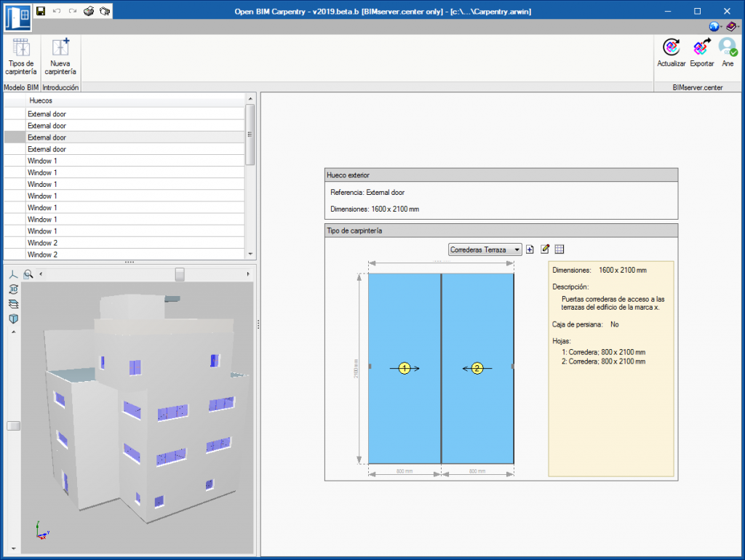Select the second Window 2 row

(124, 255)
